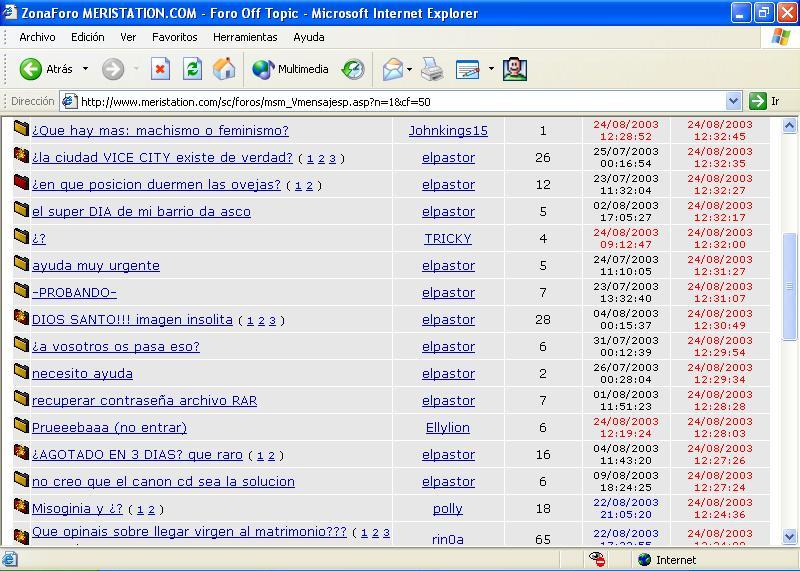Open the Messenger user icon

pos(515,69)
